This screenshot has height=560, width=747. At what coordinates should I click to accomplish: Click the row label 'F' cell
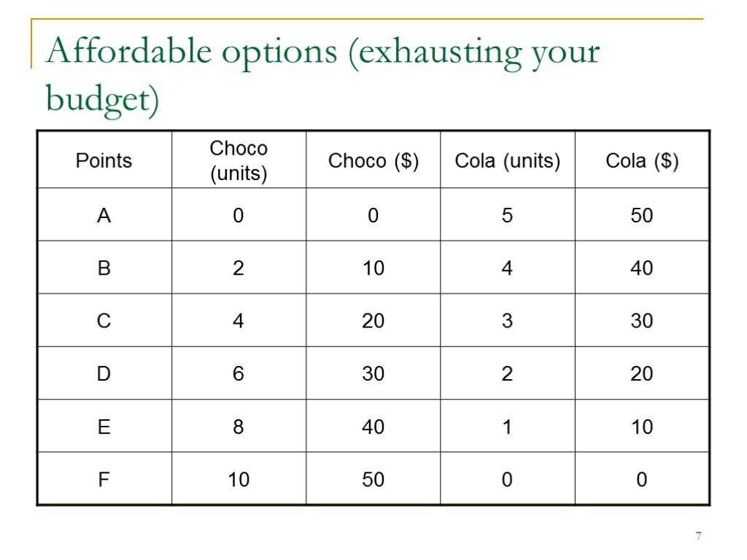click(104, 479)
